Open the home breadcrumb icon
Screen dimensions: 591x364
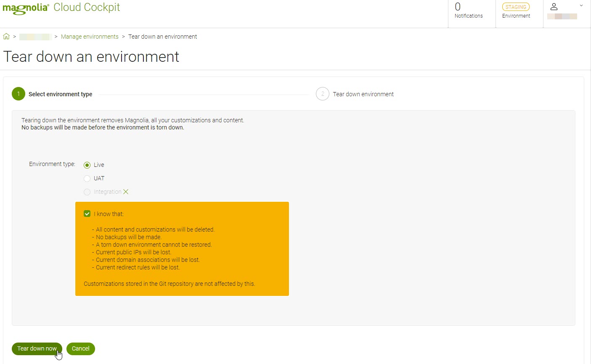(x=6, y=37)
